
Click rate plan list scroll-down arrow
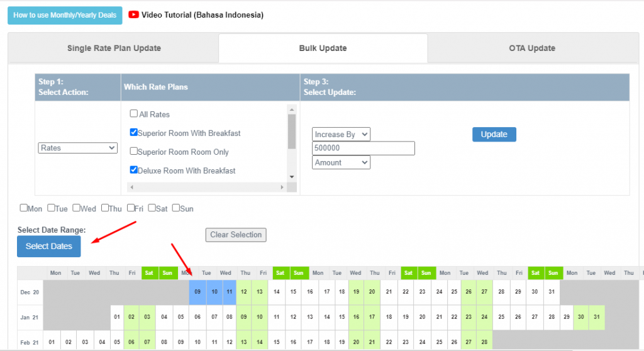pyautogui.click(x=292, y=177)
